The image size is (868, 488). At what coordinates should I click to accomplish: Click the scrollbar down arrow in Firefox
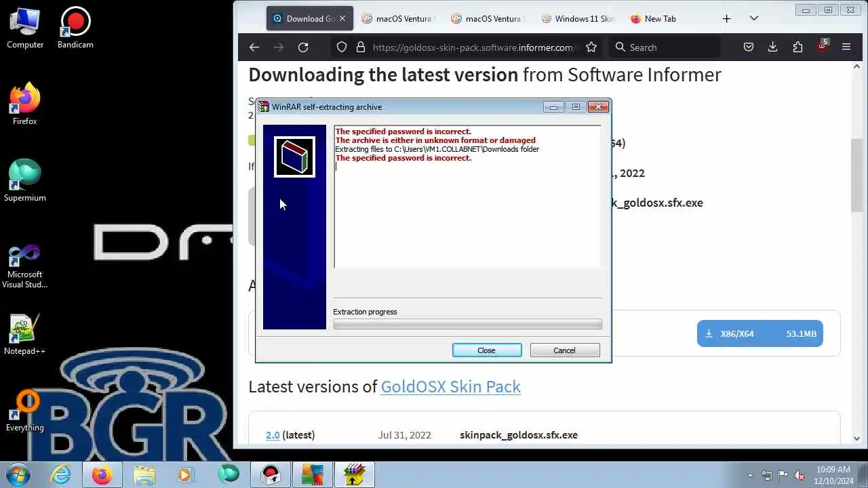click(857, 439)
